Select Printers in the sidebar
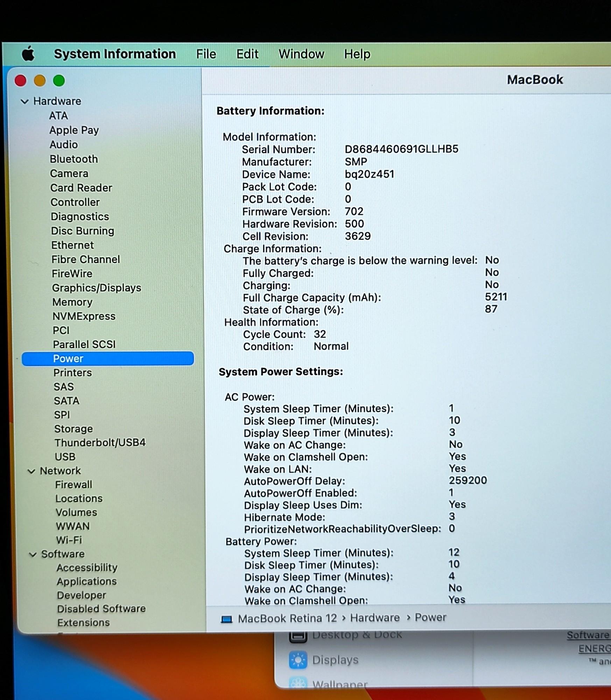The width and height of the screenshot is (611, 700). click(x=72, y=373)
